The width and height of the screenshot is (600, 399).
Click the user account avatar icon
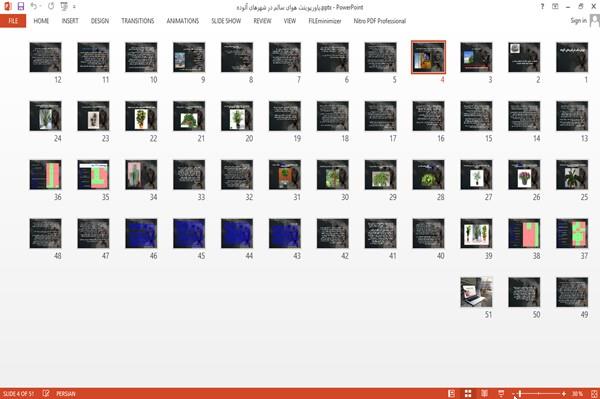(x=595, y=21)
